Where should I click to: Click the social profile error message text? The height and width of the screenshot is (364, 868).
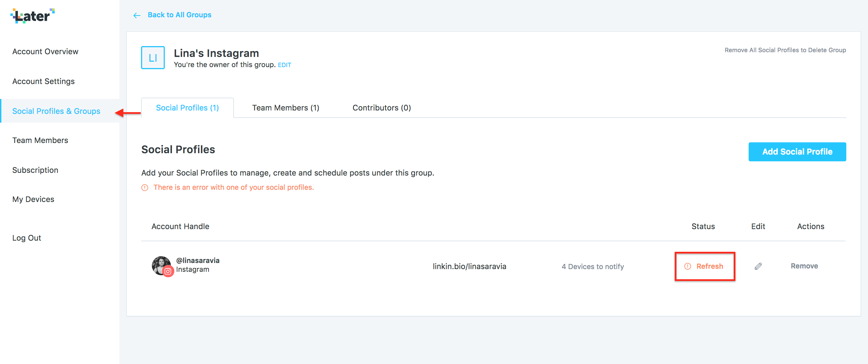[x=234, y=187]
